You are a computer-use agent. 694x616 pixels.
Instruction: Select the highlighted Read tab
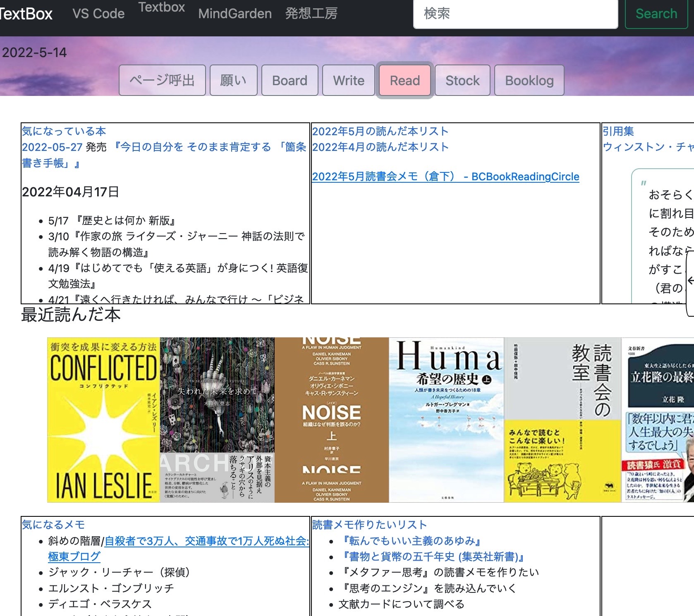tap(404, 80)
